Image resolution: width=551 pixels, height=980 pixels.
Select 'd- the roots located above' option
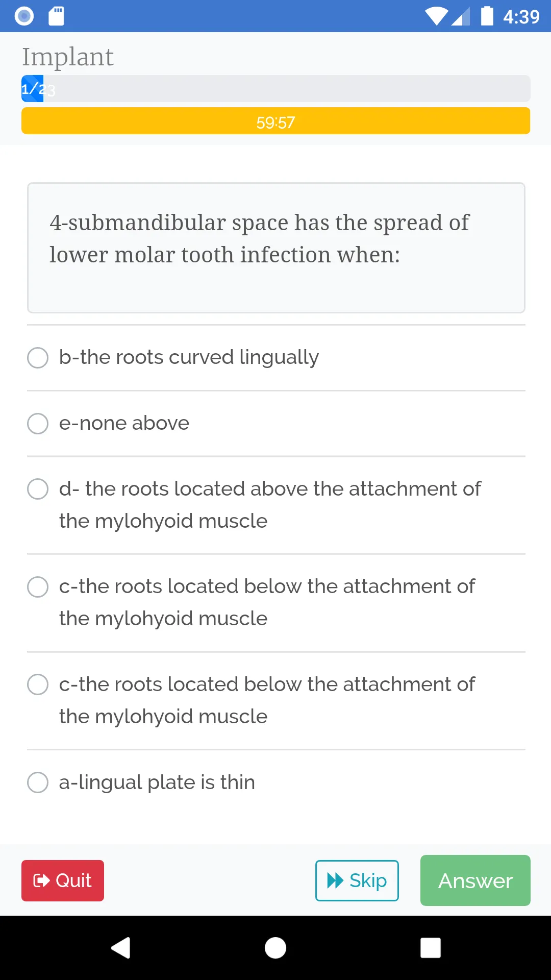(276, 505)
